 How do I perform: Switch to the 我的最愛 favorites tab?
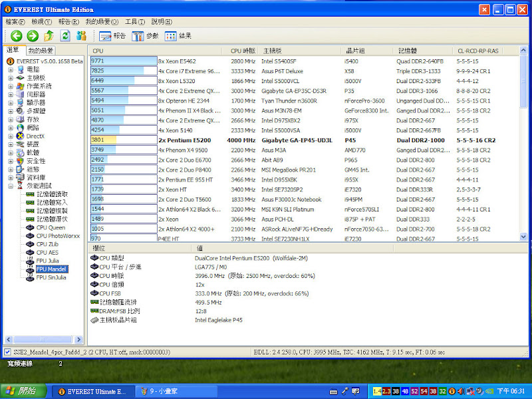click(41, 51)
